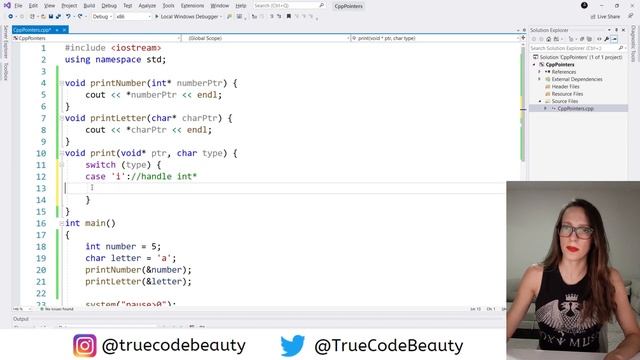This screenshot has height=360, width=640.
Task: Open the Diagnostic Tools side tab
Action: click(x=633, y=44)
